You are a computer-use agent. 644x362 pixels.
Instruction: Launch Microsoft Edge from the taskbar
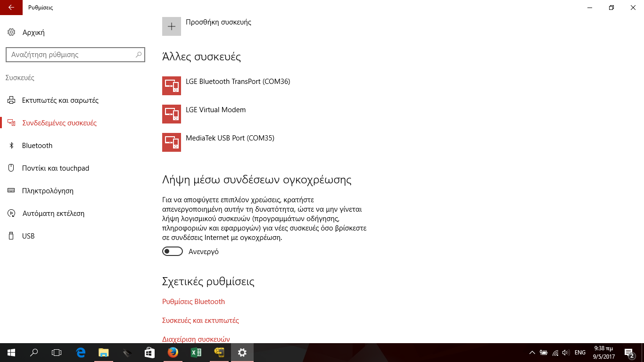click(x=81, y=353)
